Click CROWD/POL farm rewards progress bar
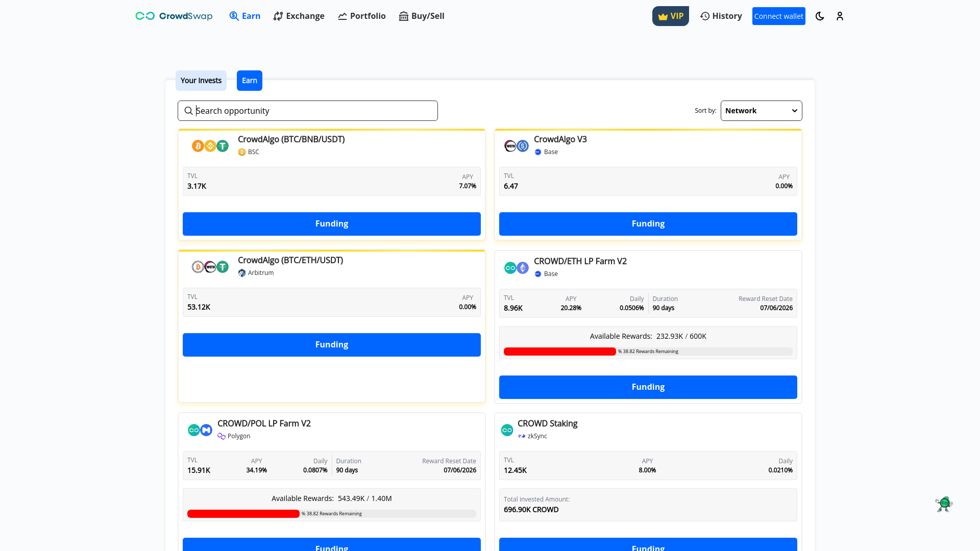This screenshot has width=980, height=551. coord(331,514)
